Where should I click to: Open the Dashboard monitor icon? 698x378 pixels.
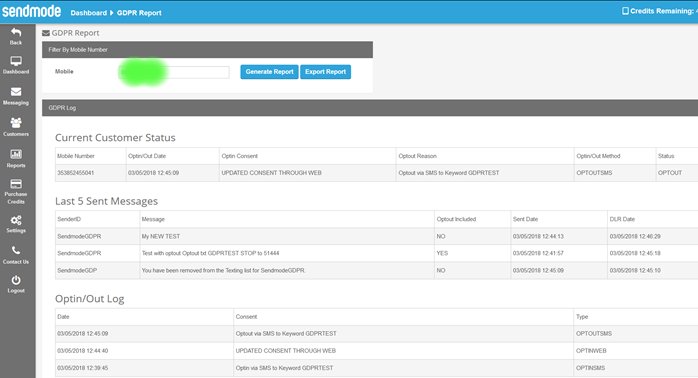(16, 61)
